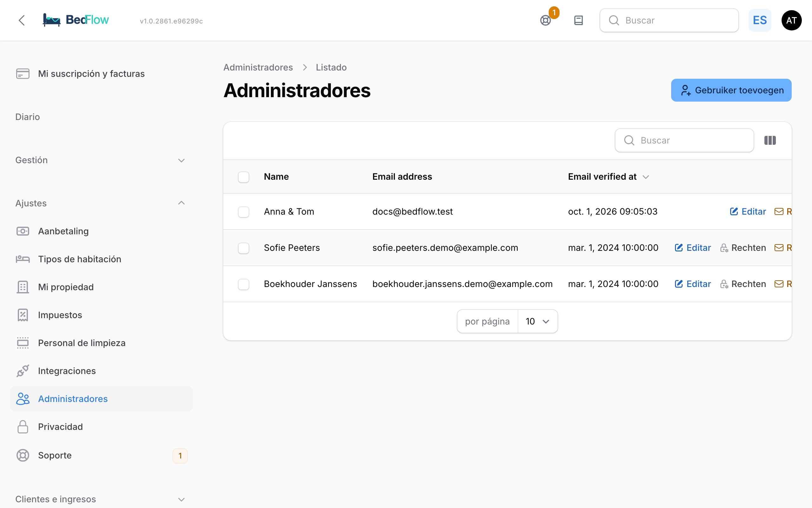This screenshot has width=812, height=508.
Task: Collapse the Ajustes sidebar section
Action: tap(101, 203)
